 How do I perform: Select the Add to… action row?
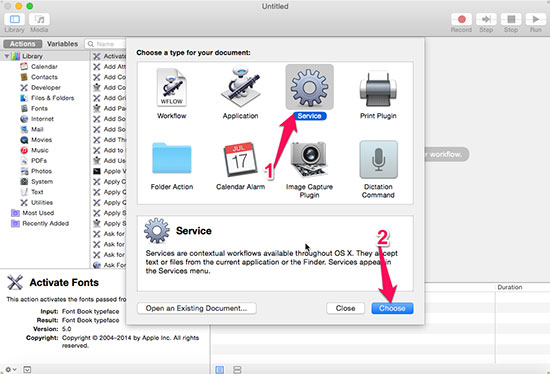109,150
